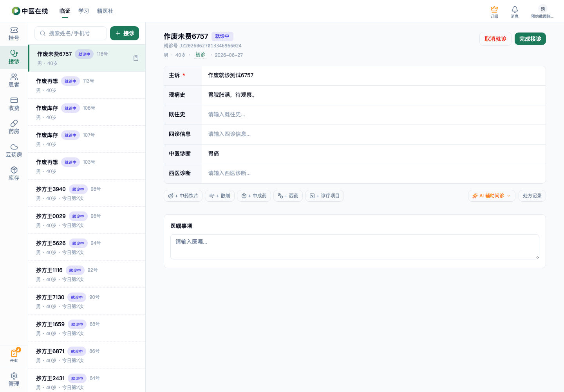Viewport: 564px width, 392px height.
Task: Click the 完成接诊 button
Action: (530, 39)
